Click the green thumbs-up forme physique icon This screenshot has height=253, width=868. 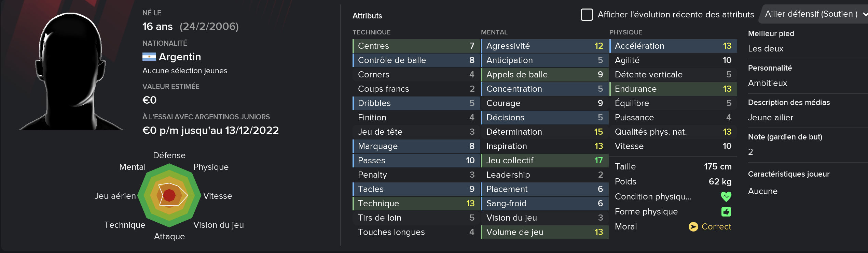[x=726, y=212]
